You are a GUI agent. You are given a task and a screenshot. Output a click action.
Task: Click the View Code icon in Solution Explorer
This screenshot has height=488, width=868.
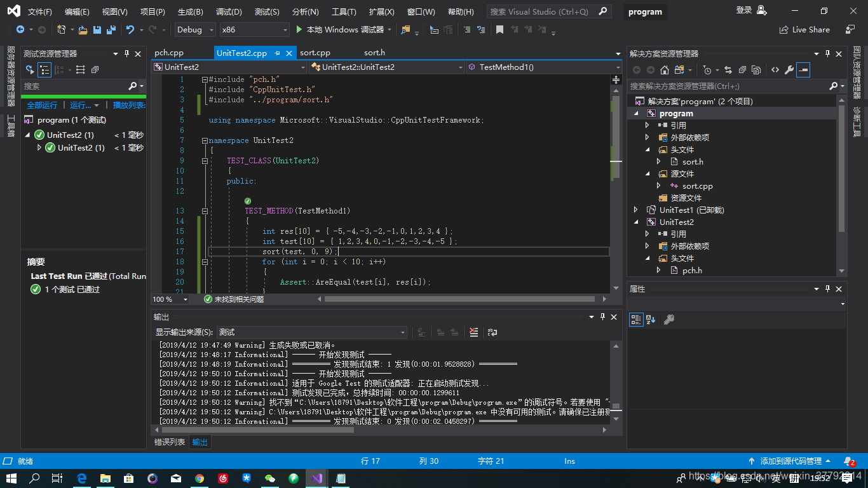775,70
